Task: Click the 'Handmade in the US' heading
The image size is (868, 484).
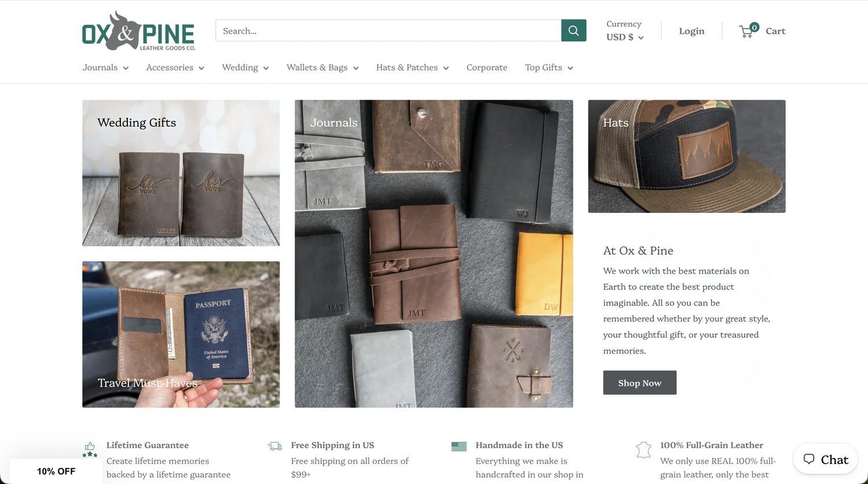Action: (519, 445)
